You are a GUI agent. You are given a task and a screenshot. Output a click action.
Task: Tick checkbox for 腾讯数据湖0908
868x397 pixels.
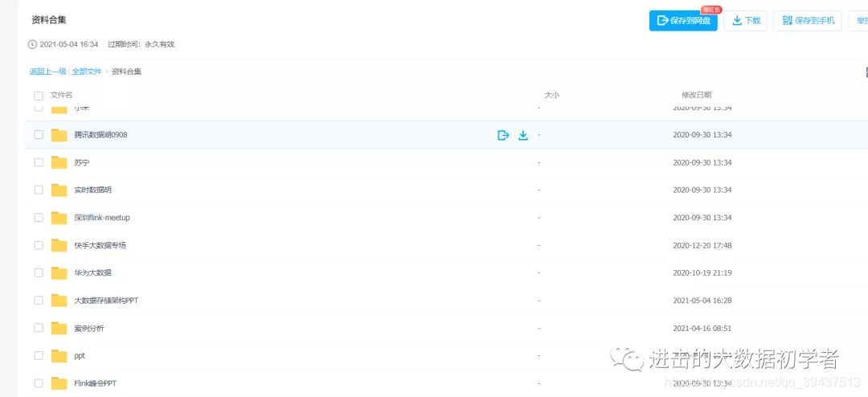click(x=39, y=134)
